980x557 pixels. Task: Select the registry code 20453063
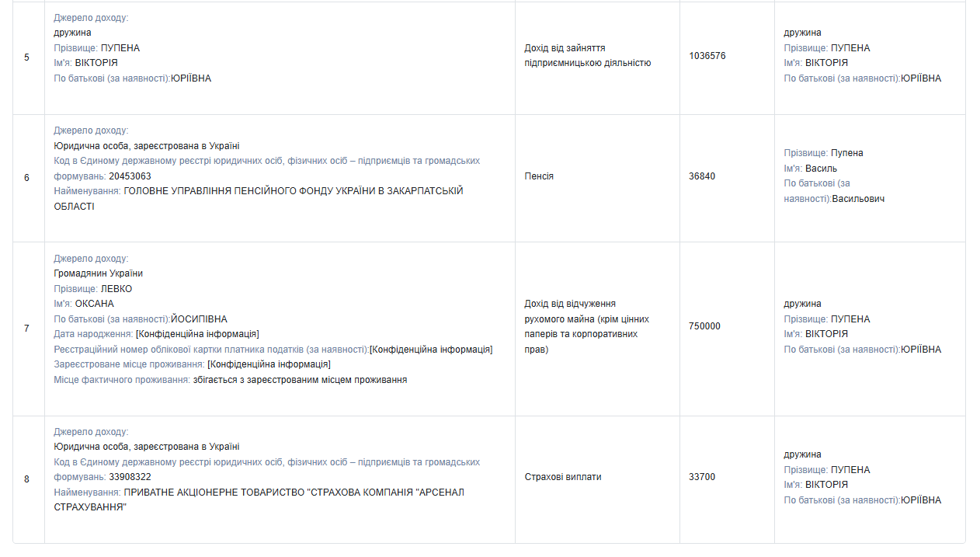click(130, 176)
